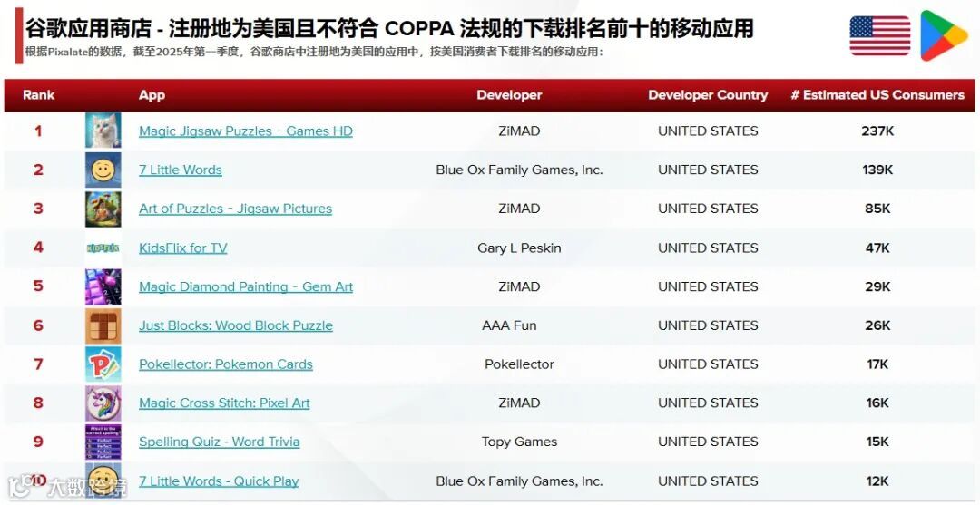This screenshot has width=980, height=505.
Task: Click the Spelling Quiz app icon
Action: [103, 442]
